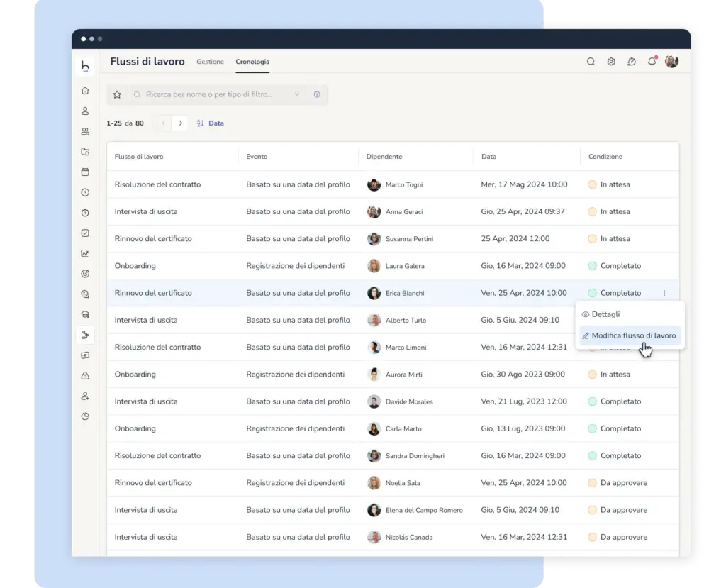Open the training graduation cap icon
This screenshot has height=588, width=726.
pyautogui.click(x=85, y=315)
